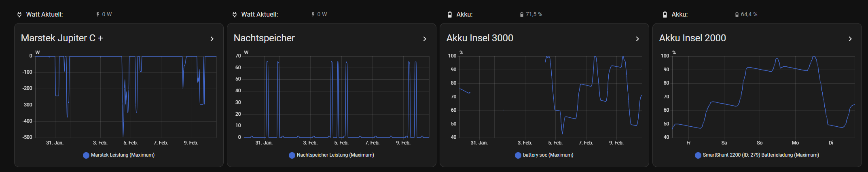This screenshot has width=868, height=172.
Task: Click the 64,4 % battery value
Action: 749,15
